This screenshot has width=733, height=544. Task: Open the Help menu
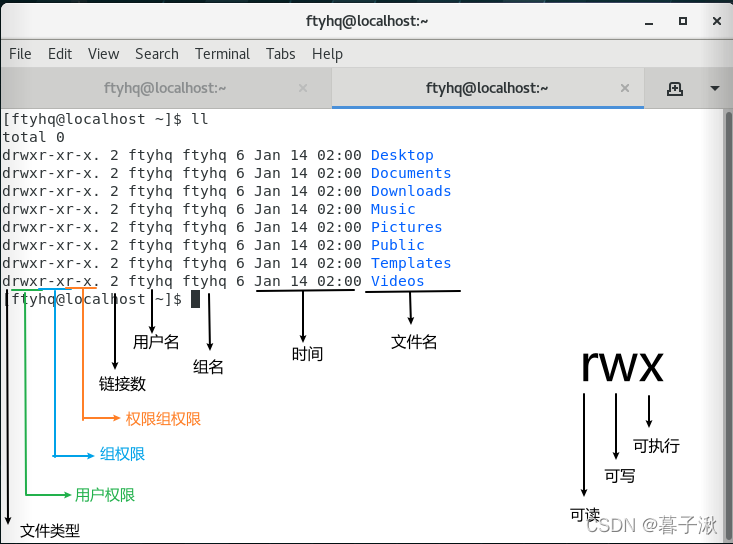327,54
